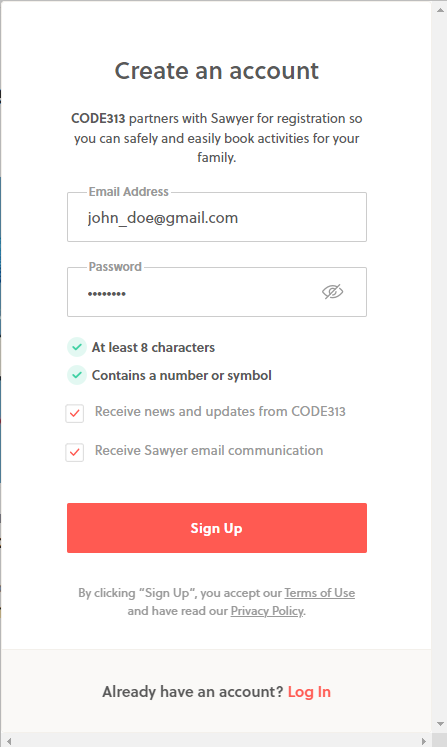This screenshot has height=747, width=447.
Task: Open the Privacy Policy link
Action: point(267,611)
